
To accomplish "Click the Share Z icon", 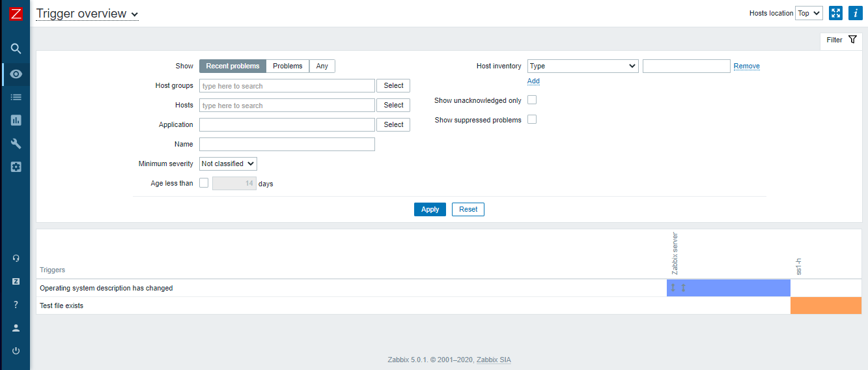I will 16,281.
